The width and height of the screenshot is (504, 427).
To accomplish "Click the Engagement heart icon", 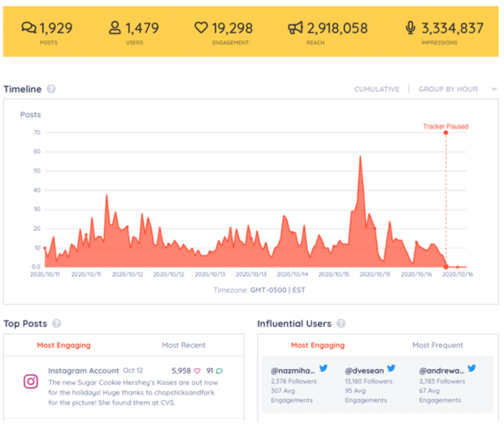I will [201, 28].
